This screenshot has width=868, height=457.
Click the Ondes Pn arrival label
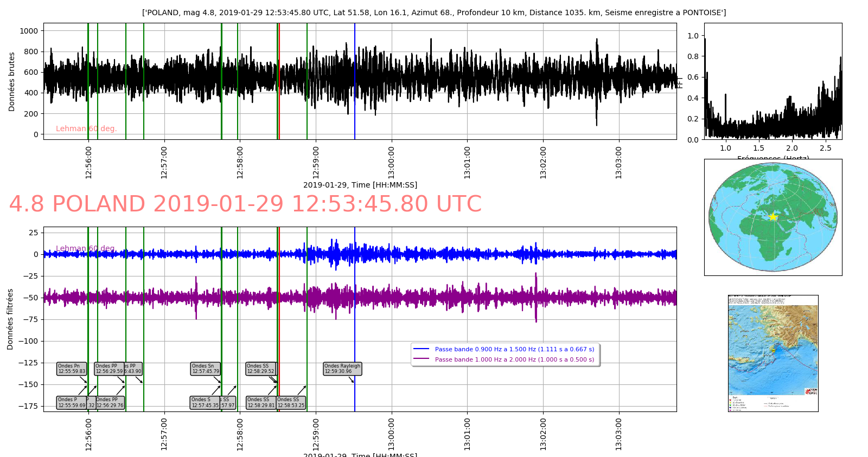72,369
